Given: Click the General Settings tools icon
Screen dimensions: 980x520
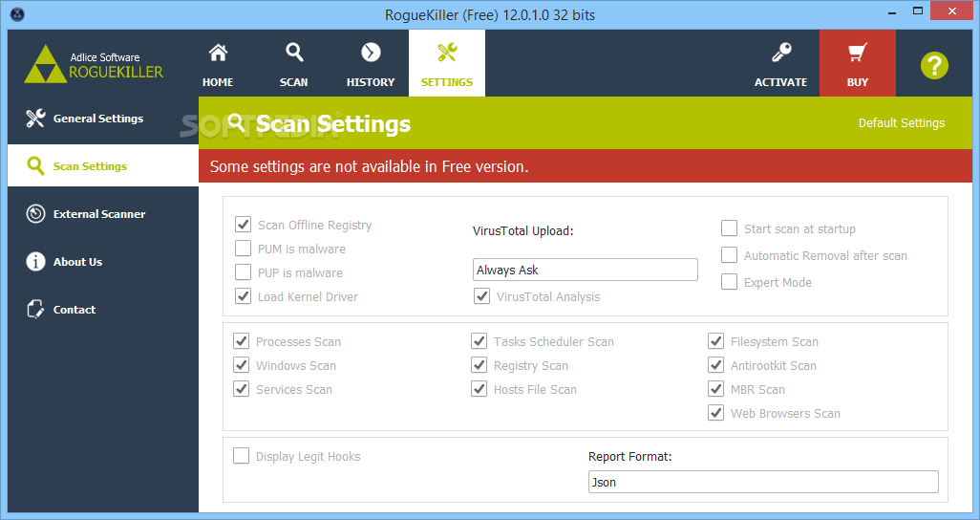Looking at the screenshot, I should (x=35, y=119).
